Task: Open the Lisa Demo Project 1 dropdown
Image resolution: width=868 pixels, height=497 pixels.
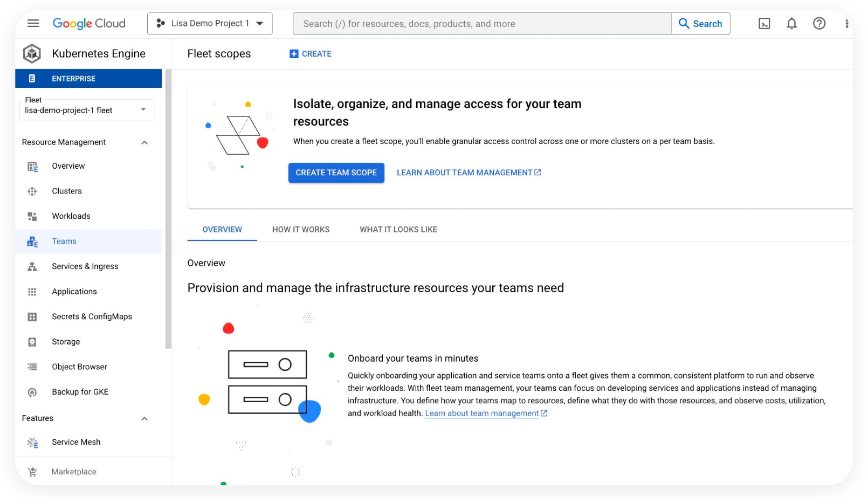Action: coord(210,24)
